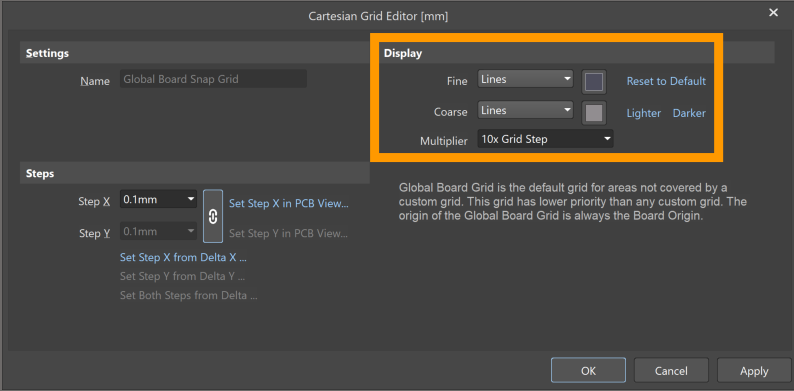This screenshot has height=391, width=794.
Task: Click the Cancel button
Action: tap(671, 371)
